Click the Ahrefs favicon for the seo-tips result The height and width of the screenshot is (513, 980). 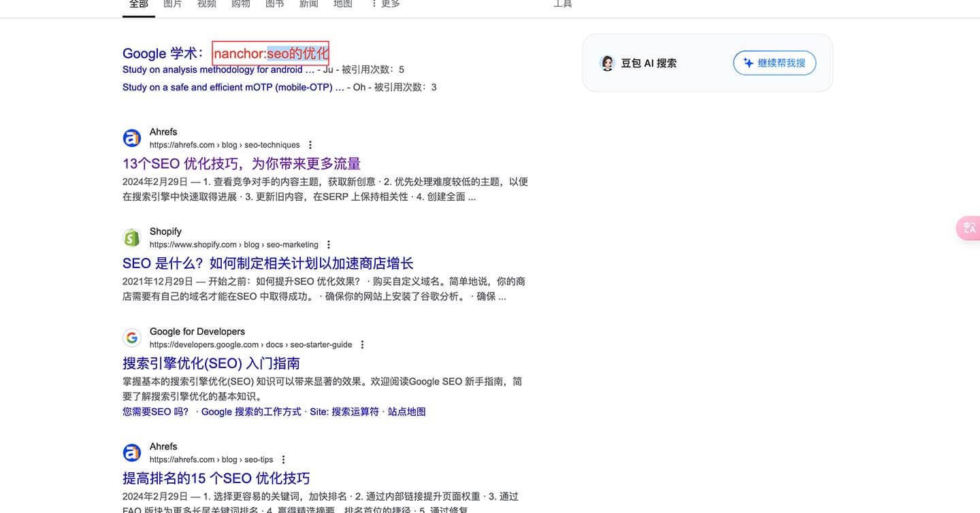(132, 452)
